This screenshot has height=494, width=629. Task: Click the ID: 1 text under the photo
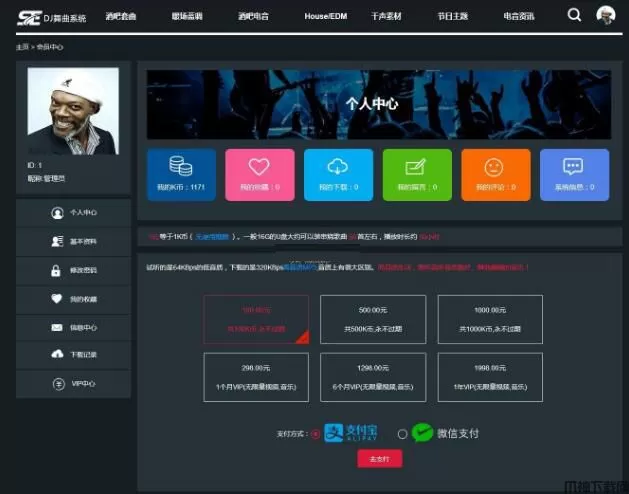click(x=34, y=165)
